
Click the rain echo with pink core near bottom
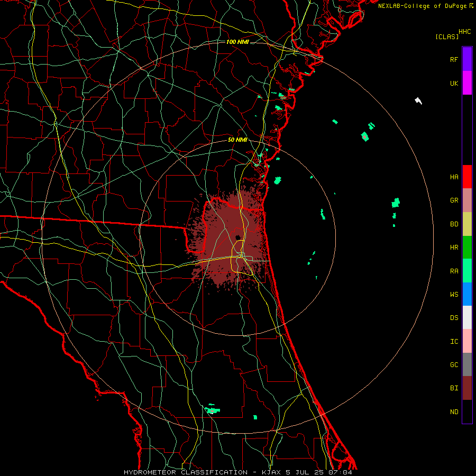pos(212,410)
